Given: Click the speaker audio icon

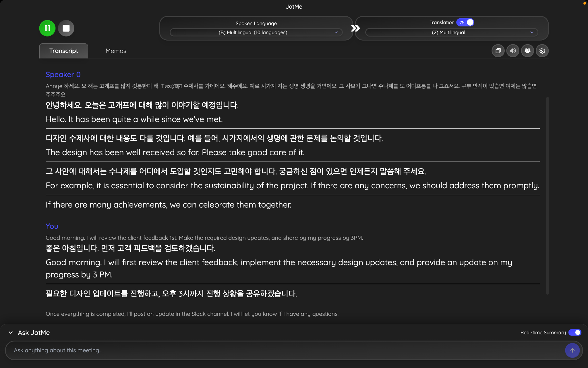Looking at the screenshot, I should coord(513,51).
